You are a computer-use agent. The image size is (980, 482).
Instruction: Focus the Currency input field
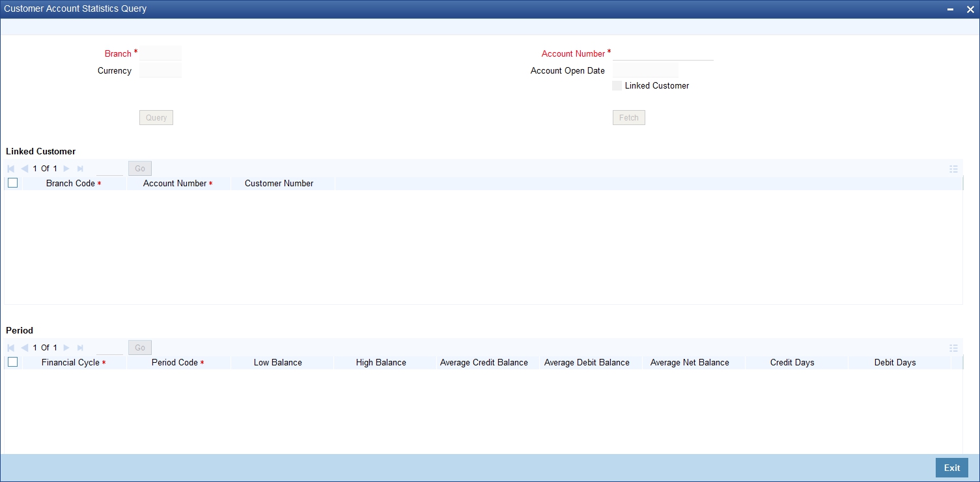pos(161,70)
